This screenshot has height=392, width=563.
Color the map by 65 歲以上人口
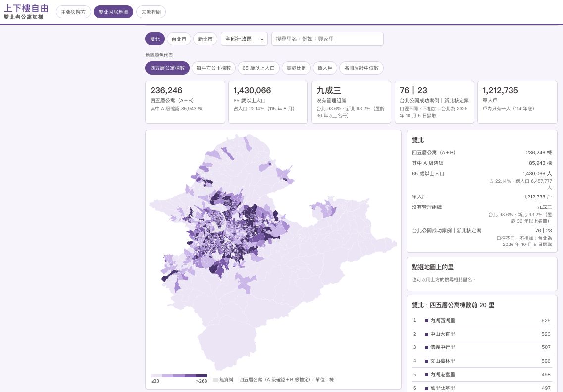(258, 68)
